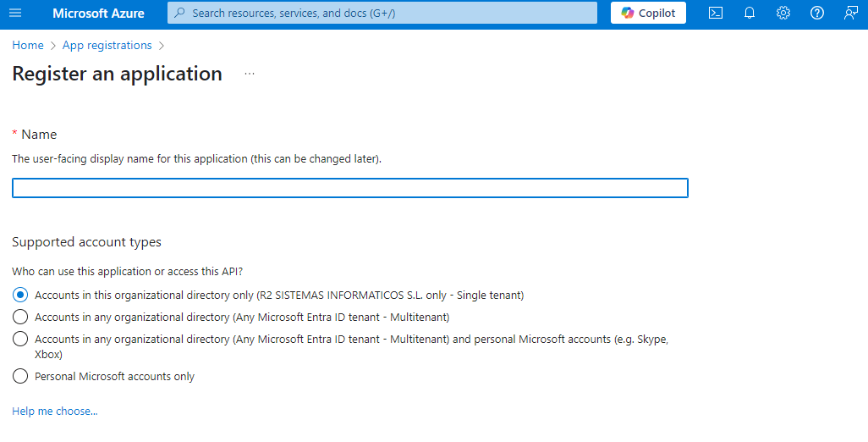Select Multitenant and personal Microsoft accounts

click(20, 339)
